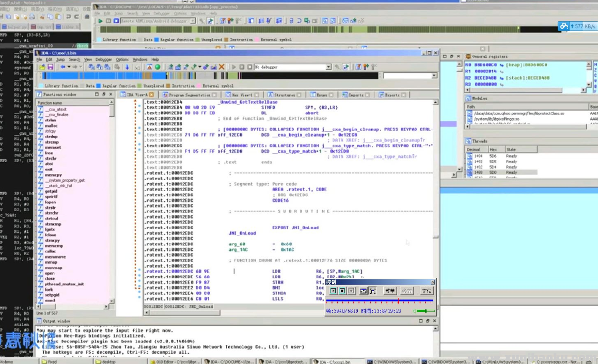
Task: Close the IDA View-A tab via its X box
Action: [151, 95]
